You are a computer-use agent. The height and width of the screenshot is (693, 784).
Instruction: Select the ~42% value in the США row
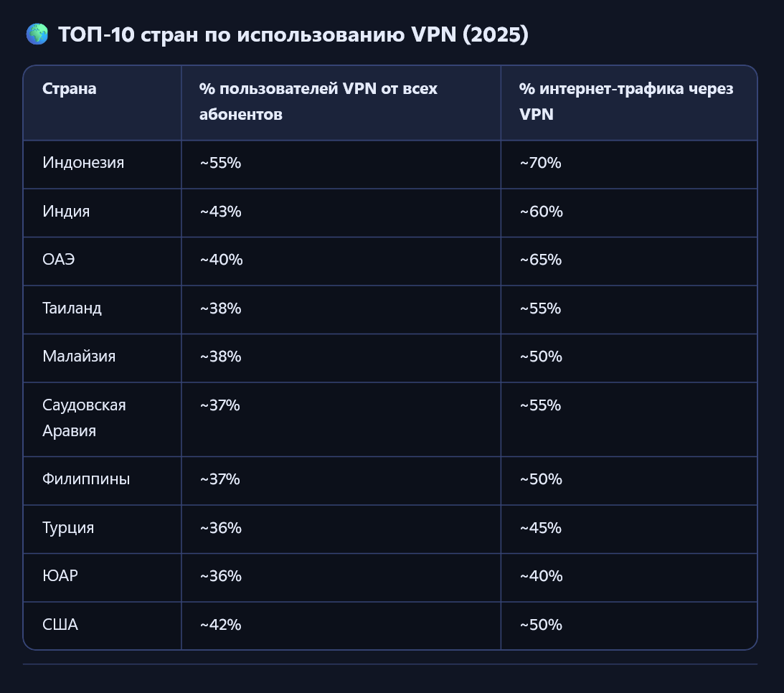(x=221, y=625)
